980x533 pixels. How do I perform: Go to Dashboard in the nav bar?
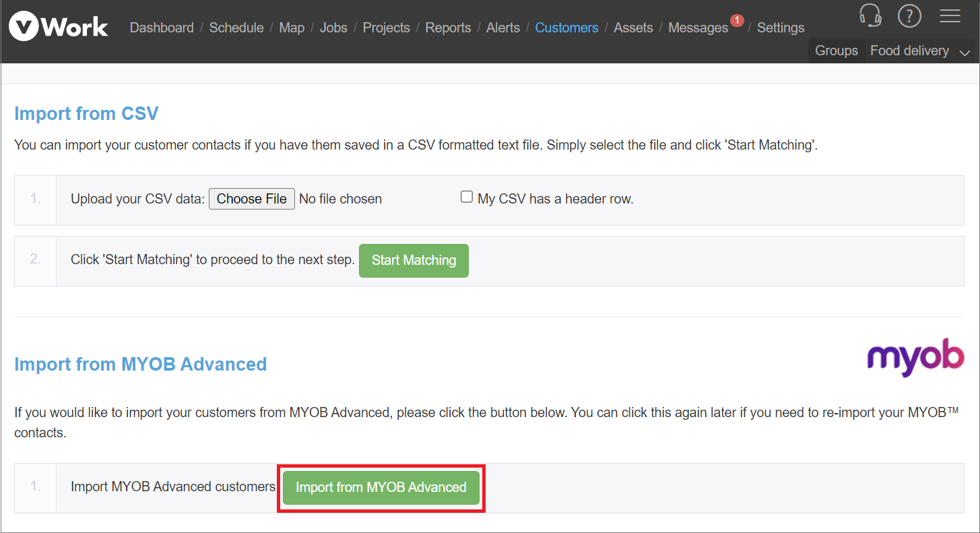click(x=162, y=28)
